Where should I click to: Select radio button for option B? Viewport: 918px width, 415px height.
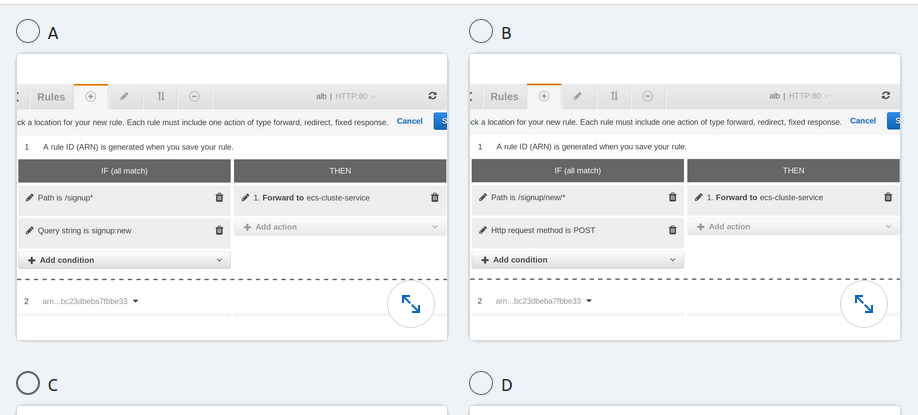coord(481,32)
